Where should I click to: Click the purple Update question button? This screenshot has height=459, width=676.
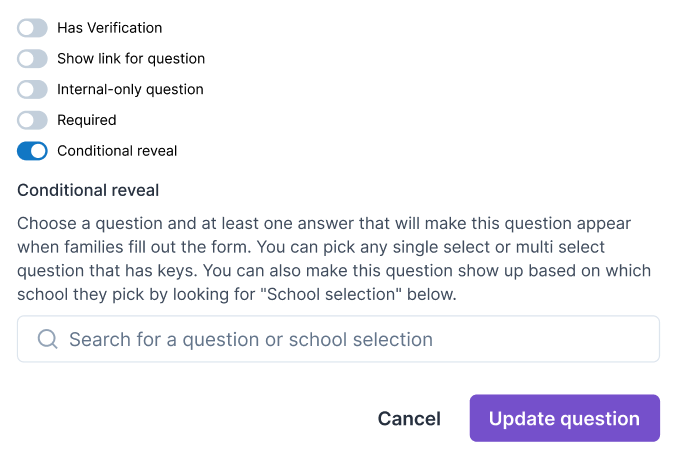tap(564, 418)
